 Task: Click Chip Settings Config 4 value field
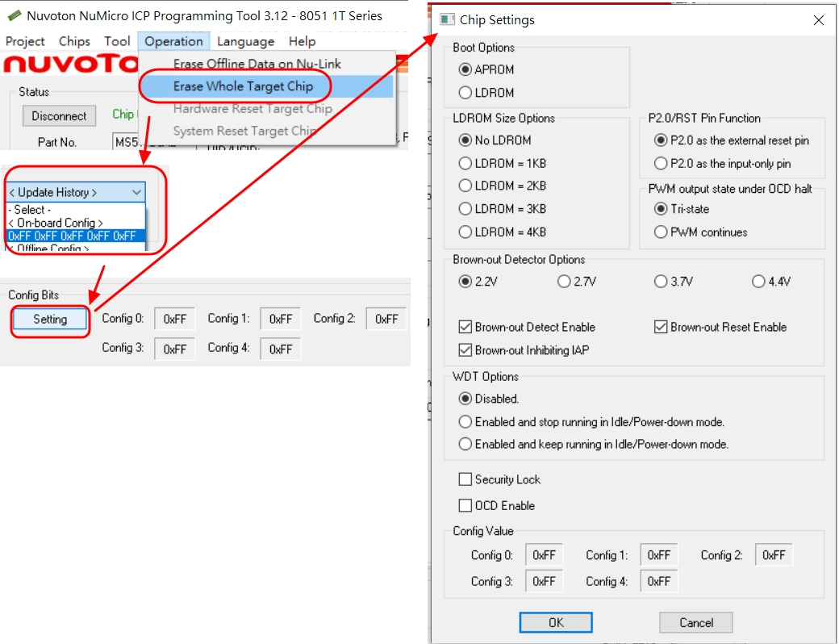[x=658, y=581]
